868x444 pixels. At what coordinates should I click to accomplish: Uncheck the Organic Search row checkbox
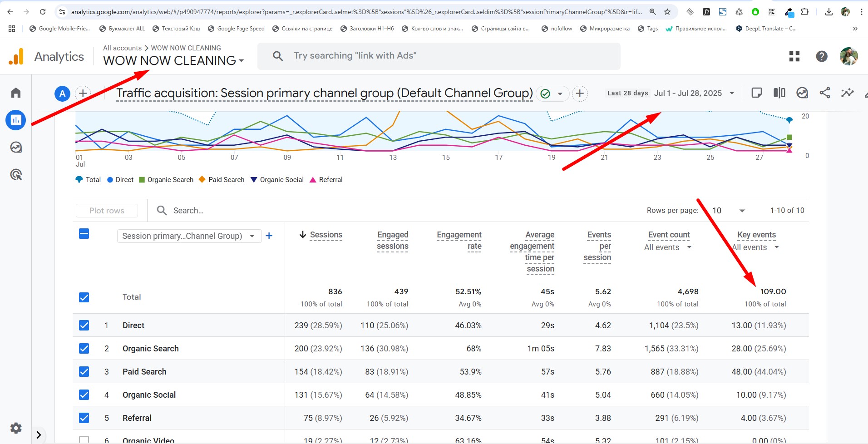[x=84, y=348]
